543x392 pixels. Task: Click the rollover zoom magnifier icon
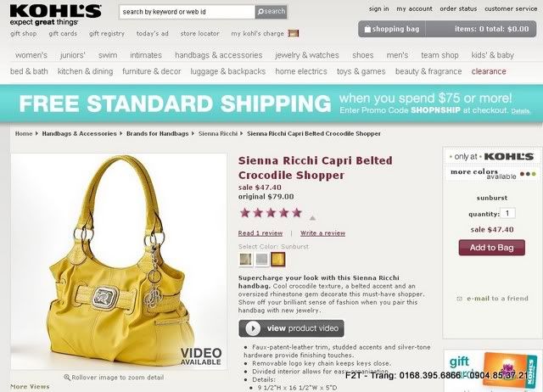click(x=67, y=377)
